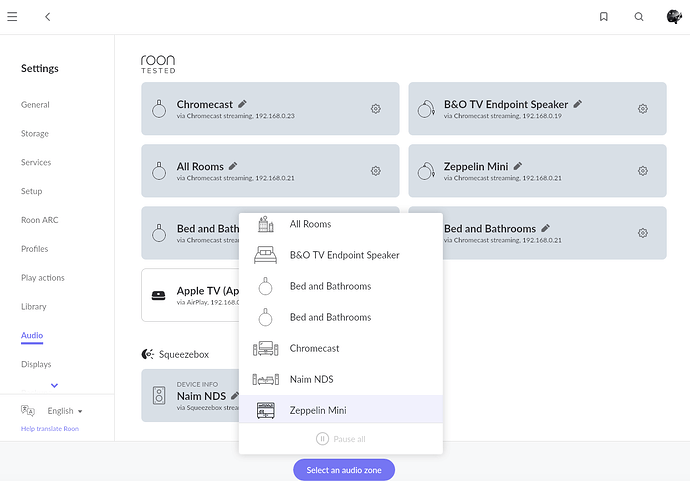The image size is (690, 481).
Task: Choose Chromecast zone in the popup list
Action: [x=341, y=349]
